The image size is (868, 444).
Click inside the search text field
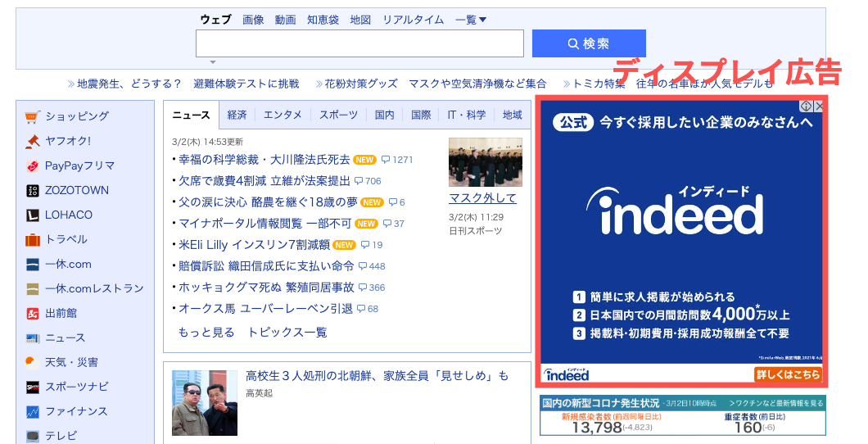(359, 43)
